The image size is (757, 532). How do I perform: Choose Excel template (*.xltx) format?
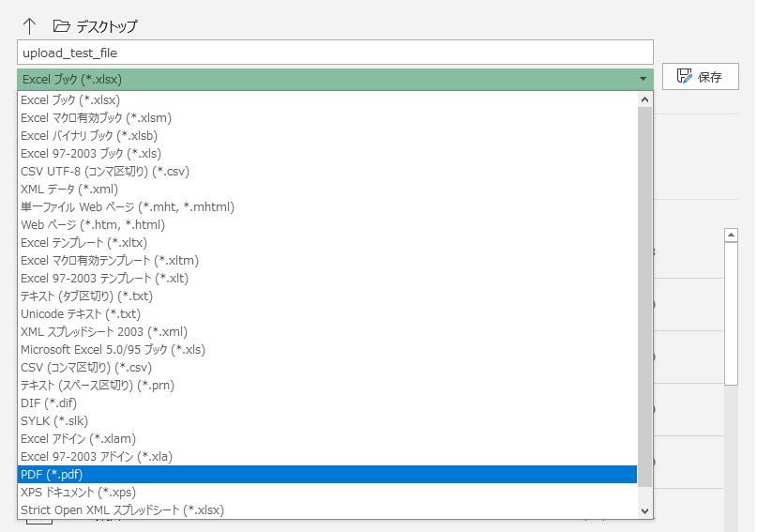point(83,243)
